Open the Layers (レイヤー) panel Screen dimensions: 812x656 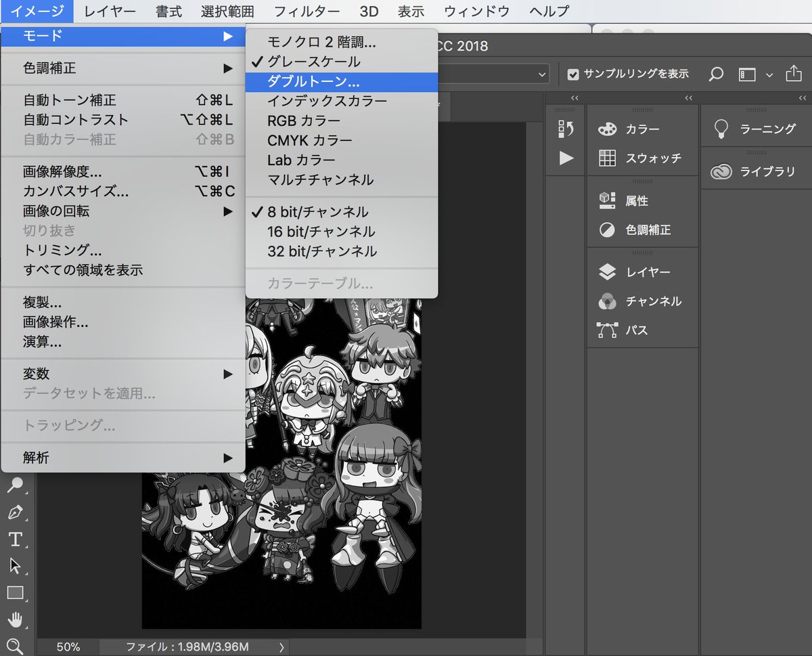click(x=641, y=272)
